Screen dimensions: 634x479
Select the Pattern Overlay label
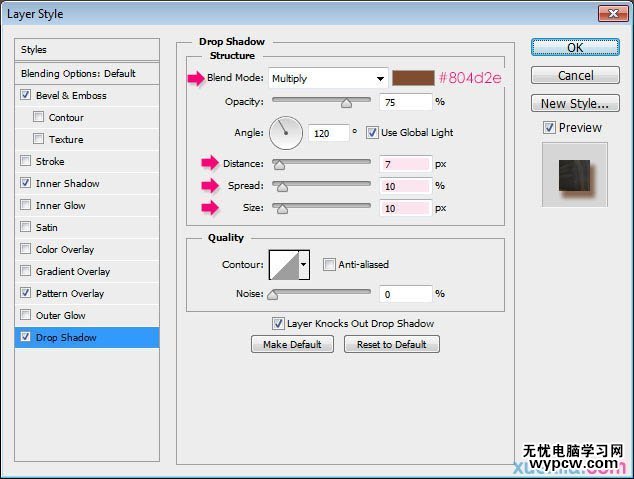coord(70,293)
